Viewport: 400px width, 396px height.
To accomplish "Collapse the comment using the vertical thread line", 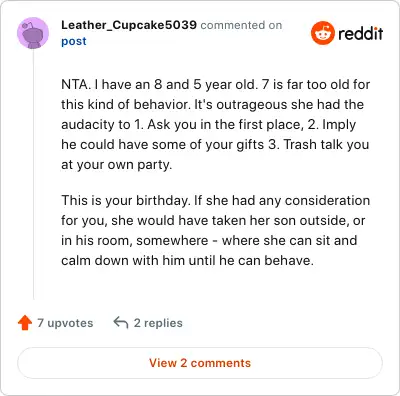I will click(33, 174).
